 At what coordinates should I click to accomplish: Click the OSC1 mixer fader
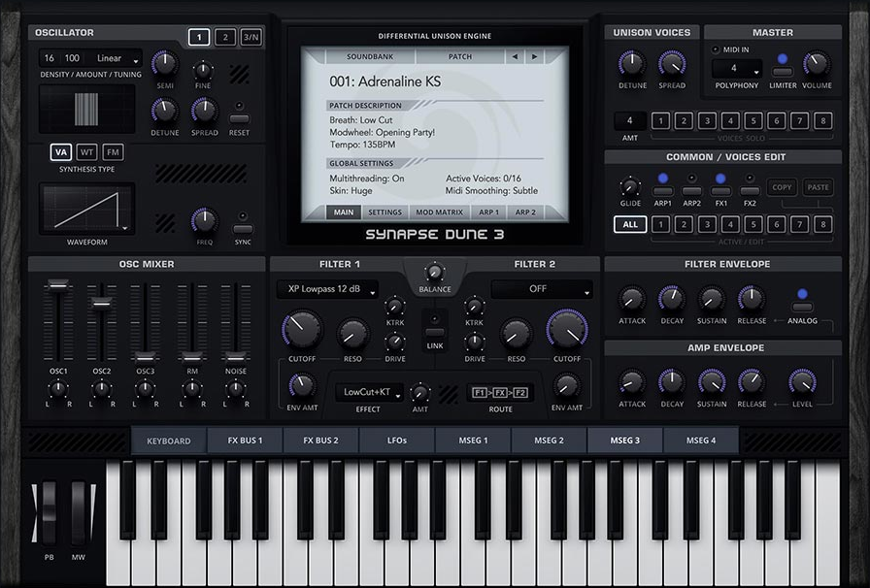point(58,285)
